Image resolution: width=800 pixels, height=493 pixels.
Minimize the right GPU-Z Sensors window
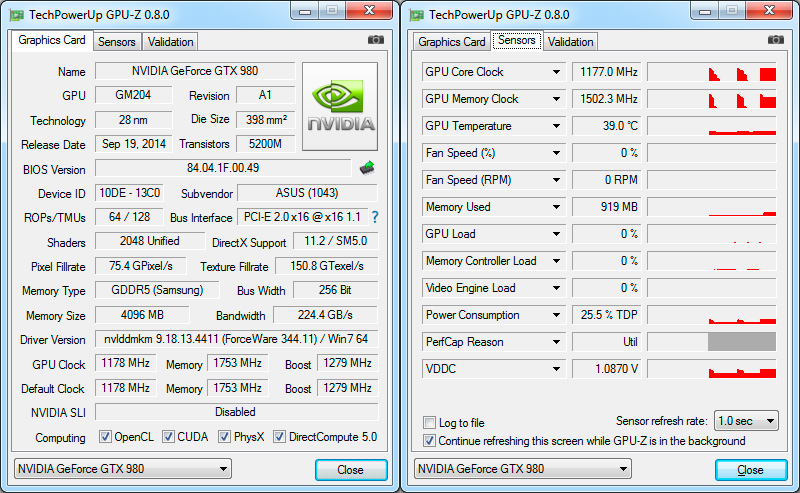coord(705,11)
